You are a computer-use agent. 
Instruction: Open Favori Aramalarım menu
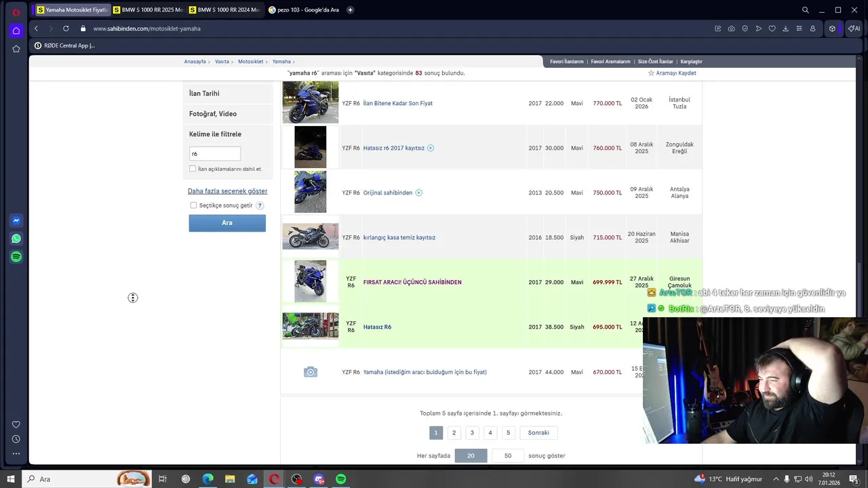(610, 62)
